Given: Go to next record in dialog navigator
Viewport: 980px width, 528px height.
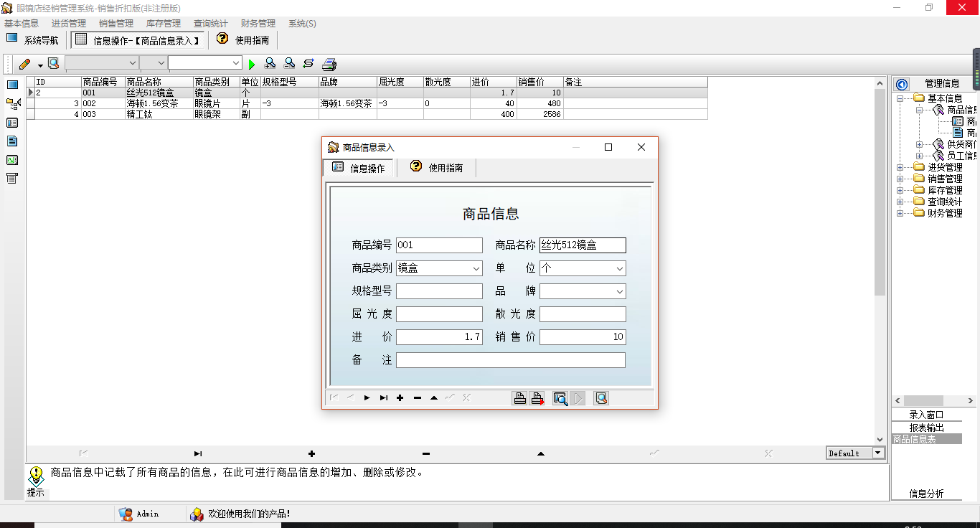Looking at the screenshot, I should coord(367,398).
